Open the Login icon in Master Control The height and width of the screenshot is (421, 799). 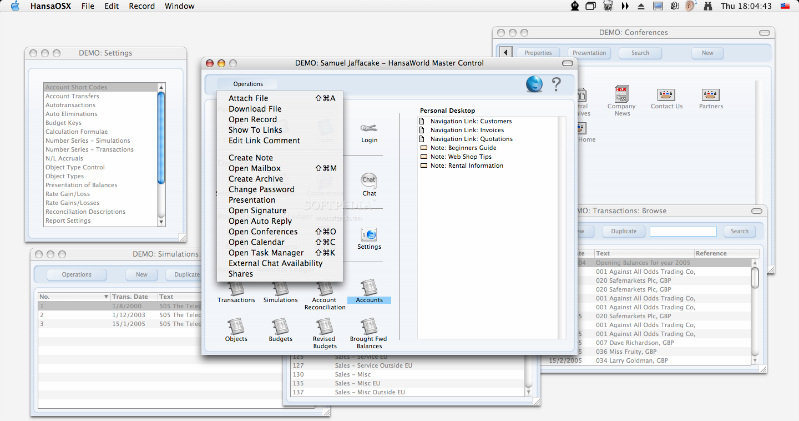tap(369, 128)
